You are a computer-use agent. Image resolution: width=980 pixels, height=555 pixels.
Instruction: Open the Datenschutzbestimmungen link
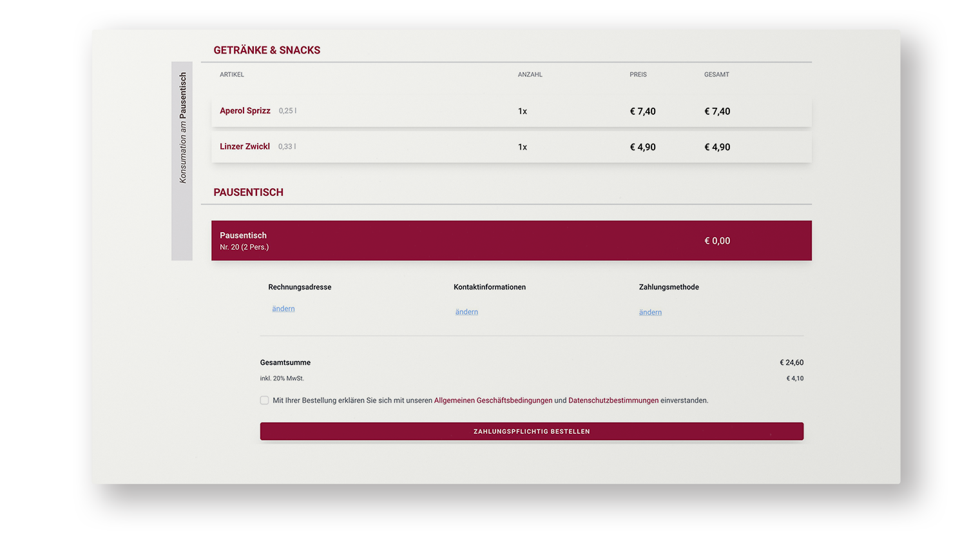pyautogui.click(x=613, y=400)
